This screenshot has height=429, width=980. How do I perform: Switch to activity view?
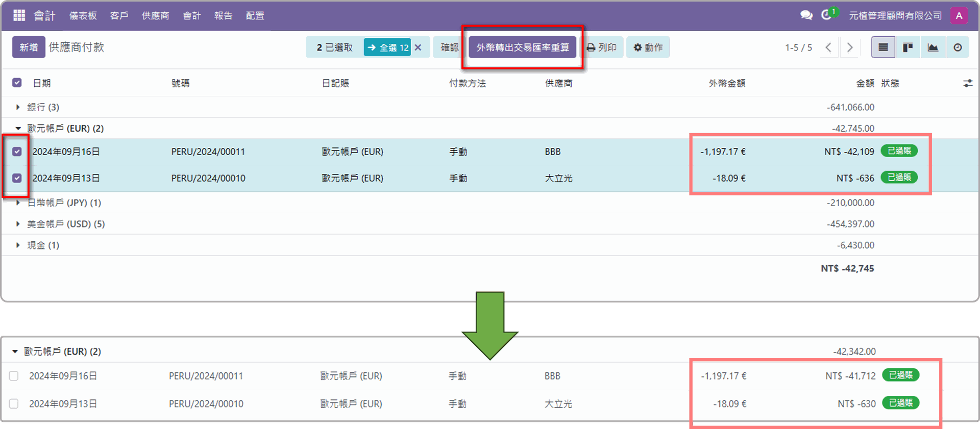click(958, 47)
